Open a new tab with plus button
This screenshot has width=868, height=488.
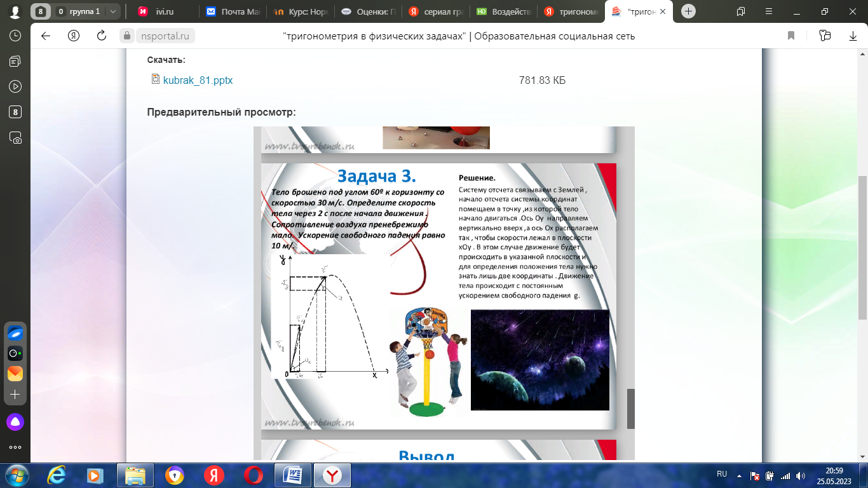(689, 11)
